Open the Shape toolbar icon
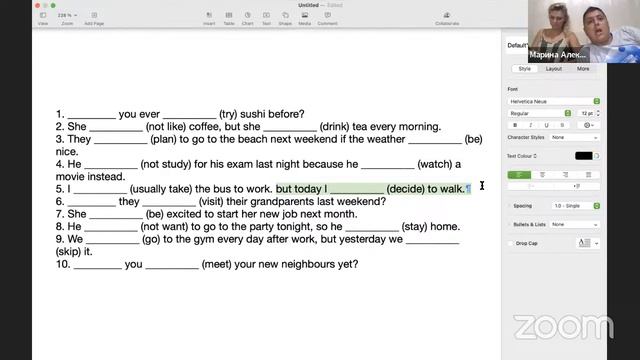 click(x=285, y=16)
